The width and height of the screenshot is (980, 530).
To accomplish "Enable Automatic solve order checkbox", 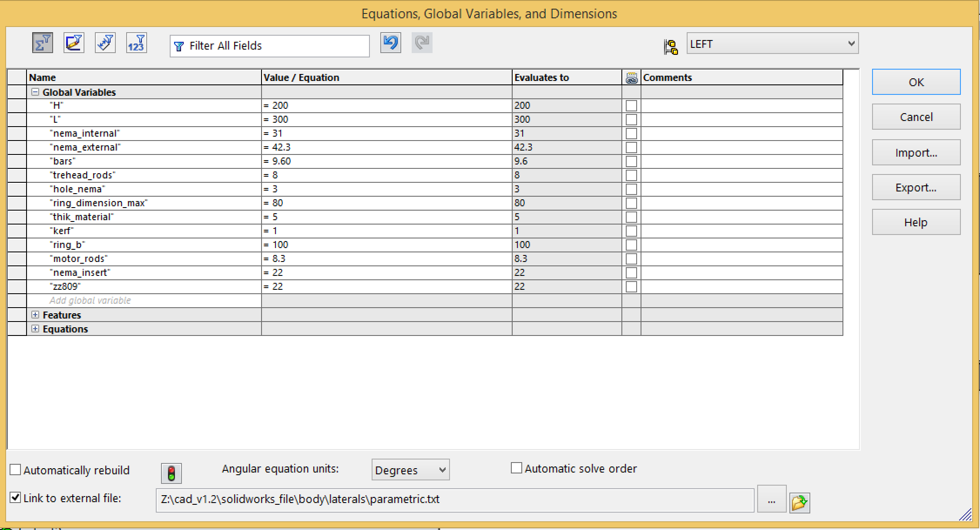I will tap(516, 468).
